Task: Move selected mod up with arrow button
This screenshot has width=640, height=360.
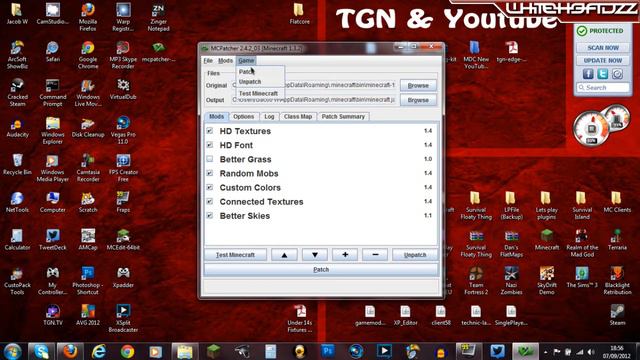Action: pyautogui.click(x=284, y=255)
